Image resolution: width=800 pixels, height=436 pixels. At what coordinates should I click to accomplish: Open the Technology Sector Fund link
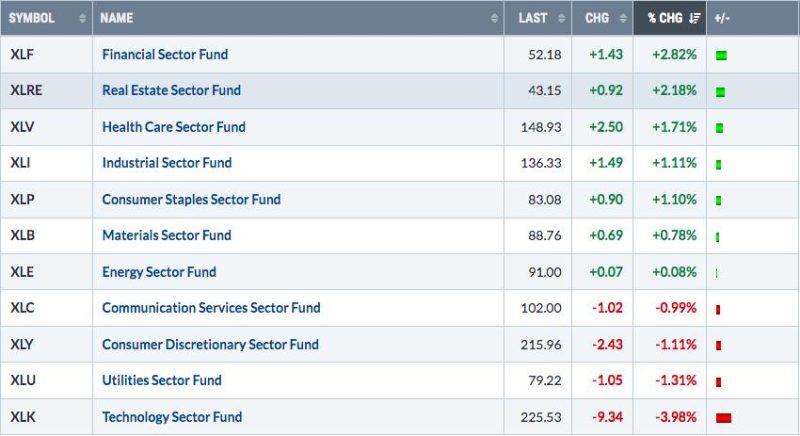[x=171, y=417]
